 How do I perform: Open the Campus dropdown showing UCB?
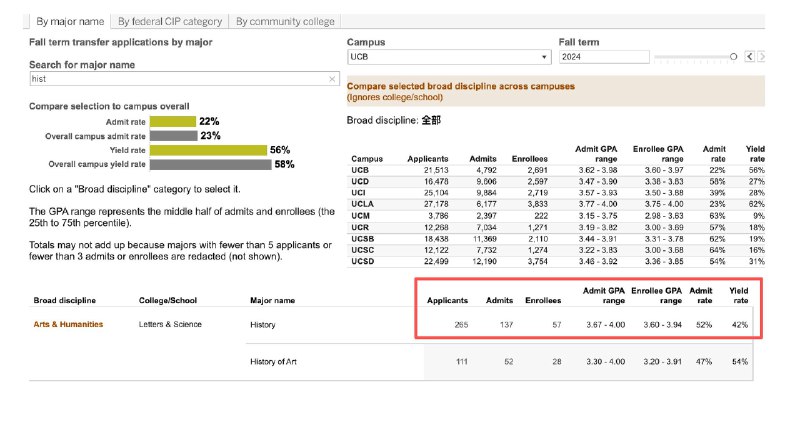449,57
